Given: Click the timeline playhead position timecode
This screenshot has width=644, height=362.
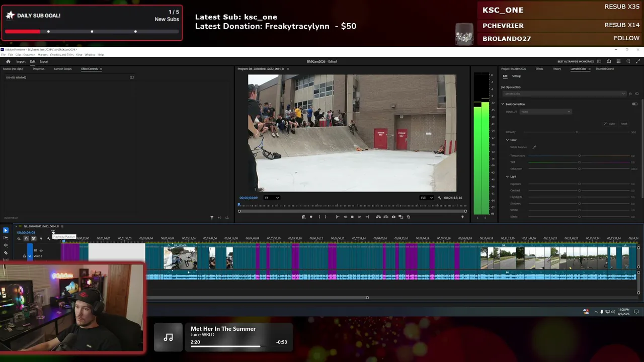Looking at the screenshot, I should (26, 232).
